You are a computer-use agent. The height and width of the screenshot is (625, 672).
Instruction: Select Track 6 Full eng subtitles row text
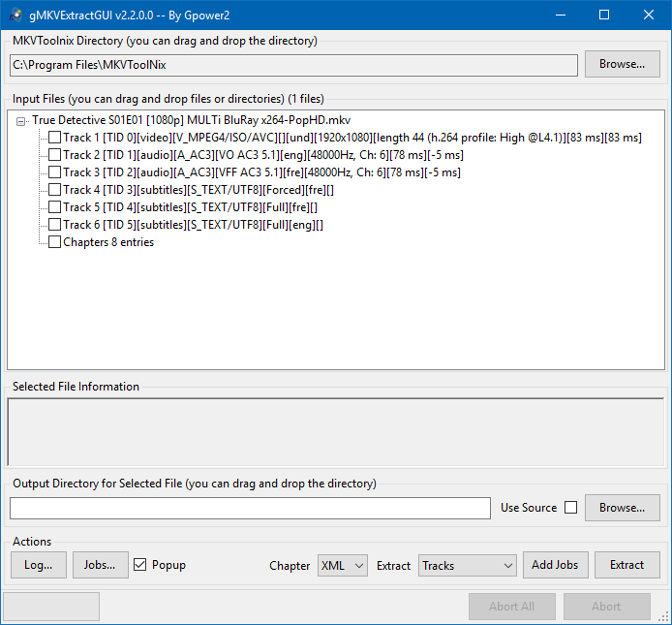click(193, 225)
